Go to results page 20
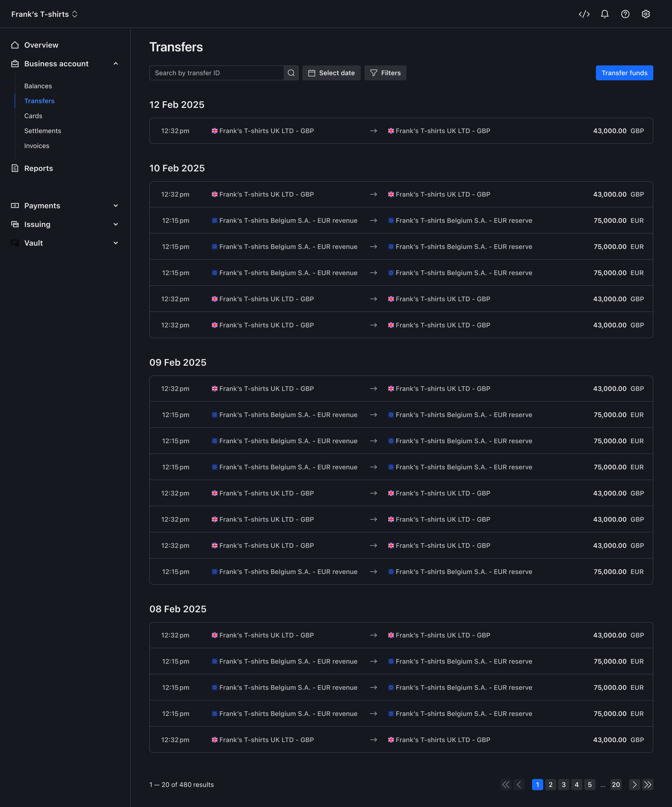The width and height of the screenshot is (672, 807). click(616, 784)
